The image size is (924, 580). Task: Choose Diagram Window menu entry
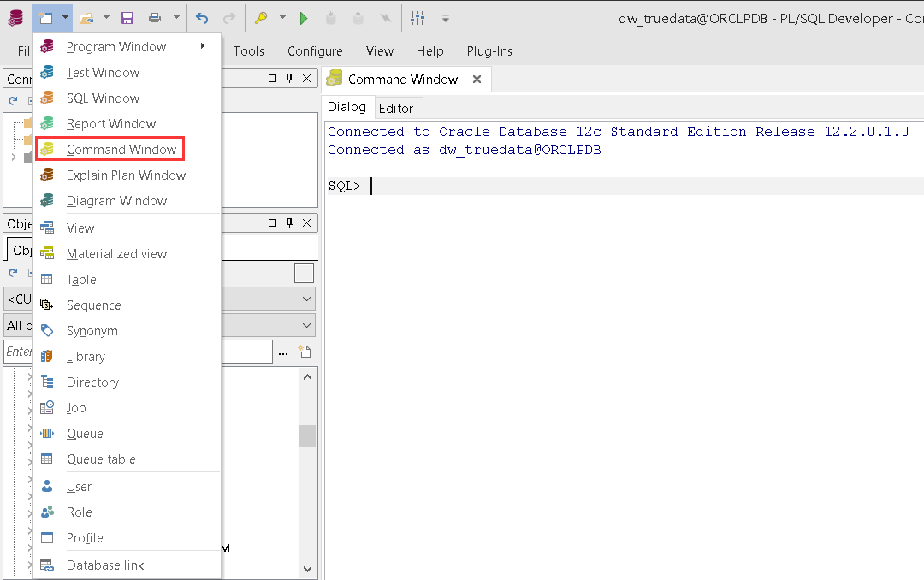127,201
